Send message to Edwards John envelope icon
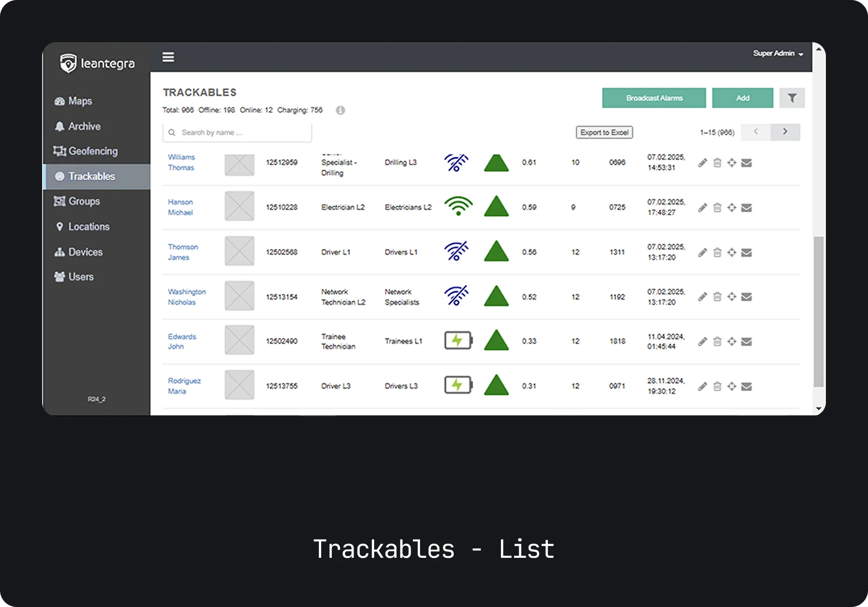This screenshot has width=868, height=607. click(747, 341)
